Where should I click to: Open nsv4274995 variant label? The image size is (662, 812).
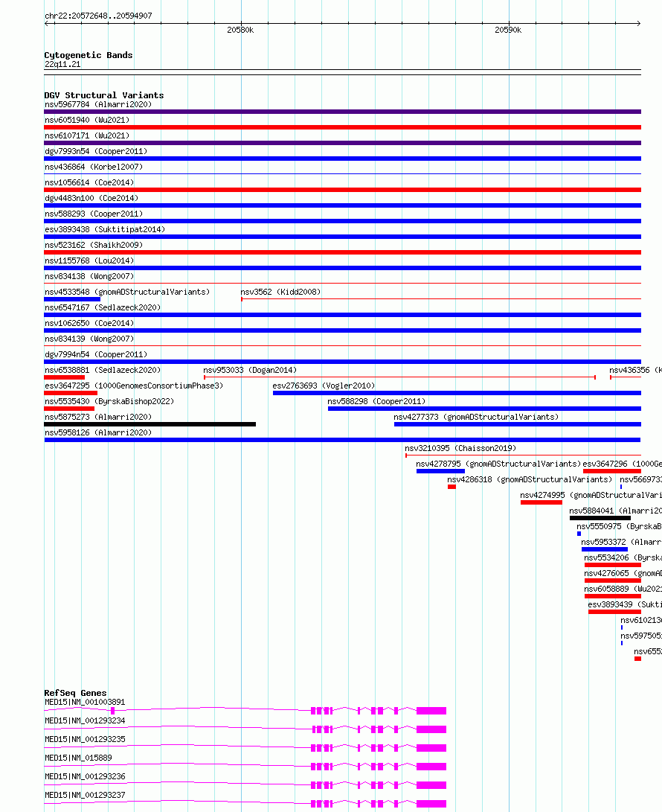(x=591, y=494)
